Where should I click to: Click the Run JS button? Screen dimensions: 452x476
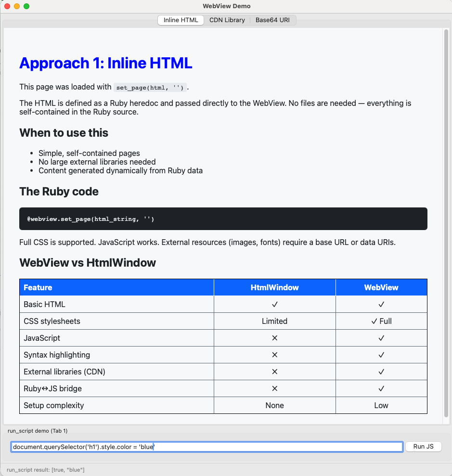423,447
